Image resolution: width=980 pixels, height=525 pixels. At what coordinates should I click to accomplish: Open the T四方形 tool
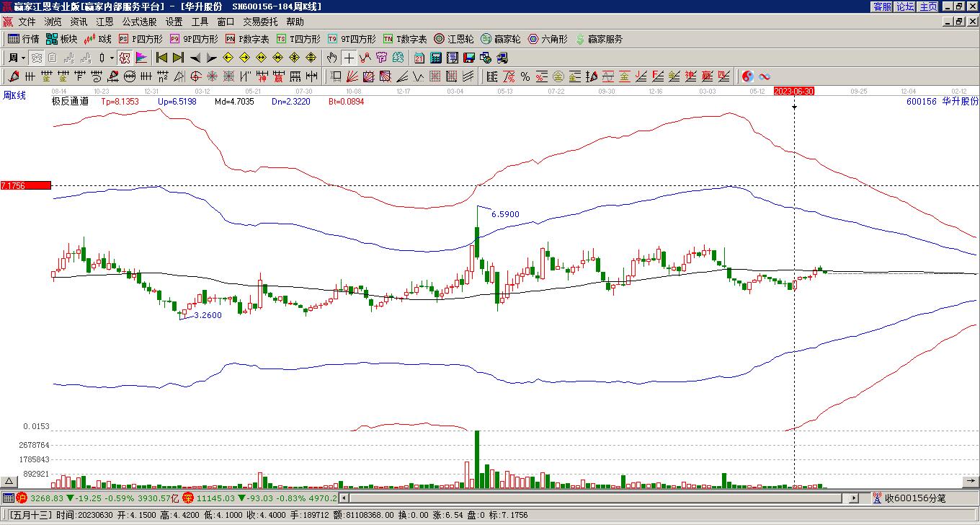298,39
